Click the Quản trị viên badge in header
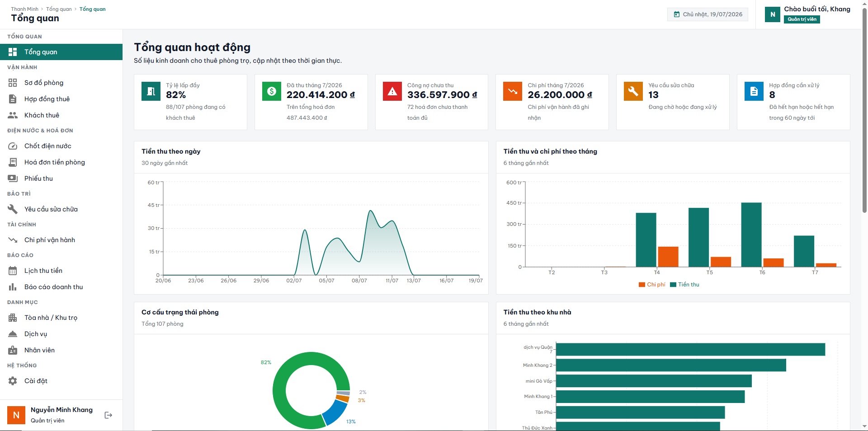The image size is (868, 431). (802, 19)
